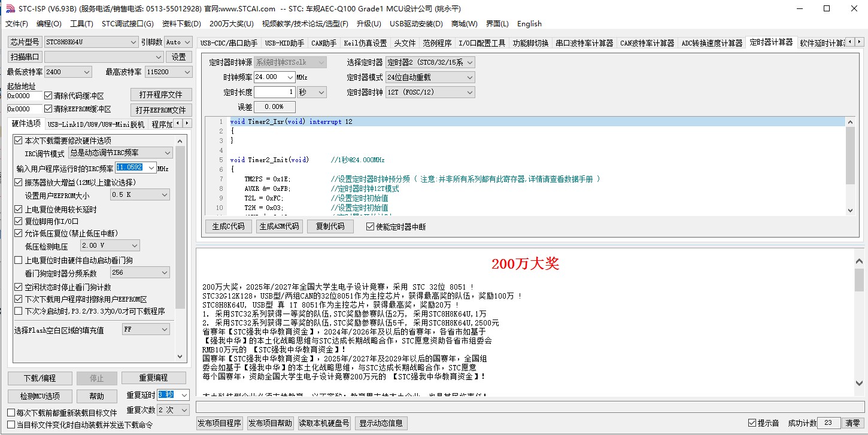Enable 上电复位时由硬件自动启动看门狗
The height and width of the screenshot is (435, 868).
tap(19, 260)
